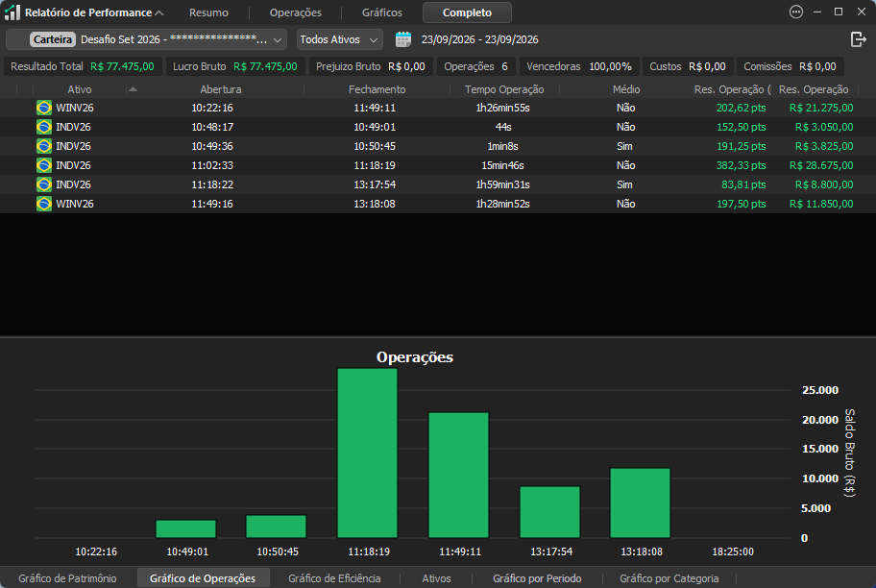Click the Brazil flag on the 10:48:17 INDV26 row

[44, 127]
